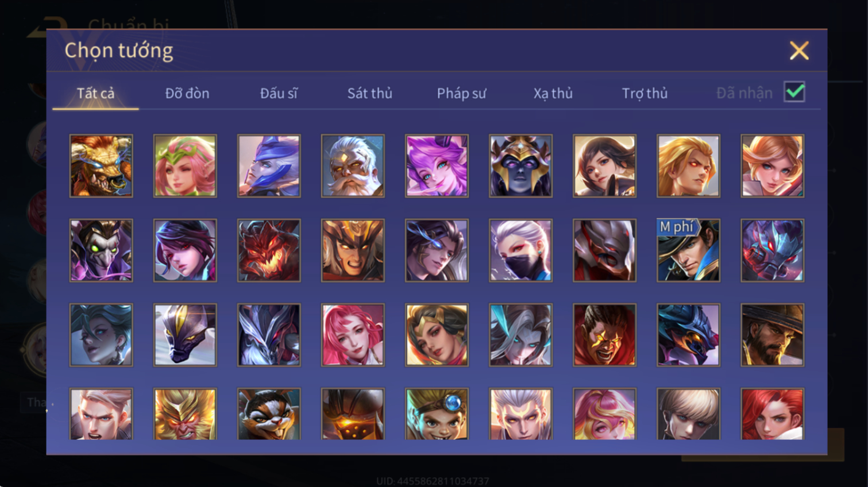The height and width of the screenshot is (487, 868).
Task: Choose the masked white-haired ninja hero
Action: tap(520, 250)
